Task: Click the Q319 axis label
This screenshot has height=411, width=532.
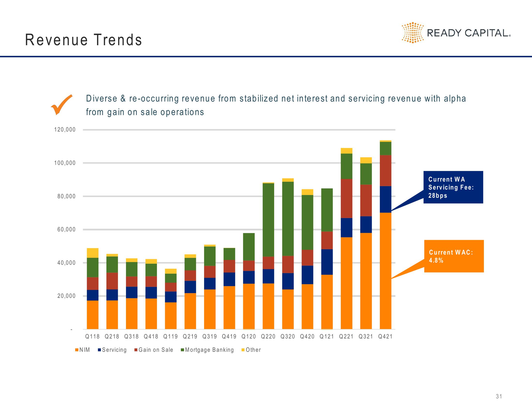Action: point(210,337)
